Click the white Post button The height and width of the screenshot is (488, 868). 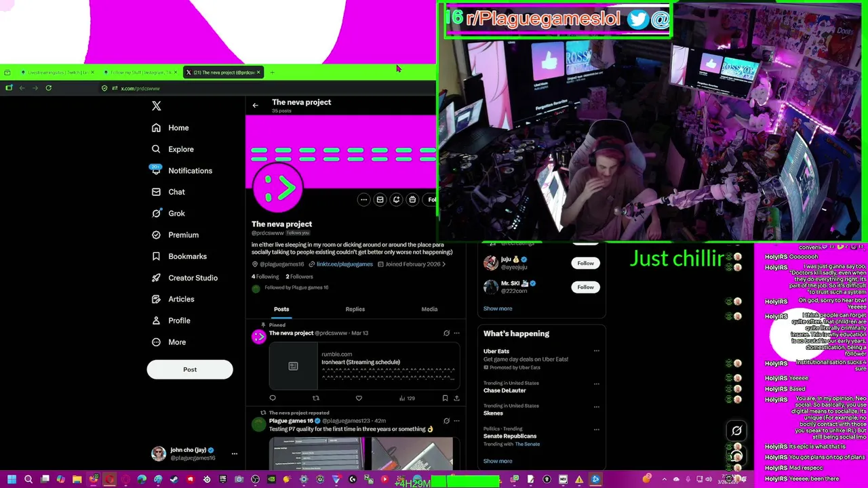click(190, 369)
